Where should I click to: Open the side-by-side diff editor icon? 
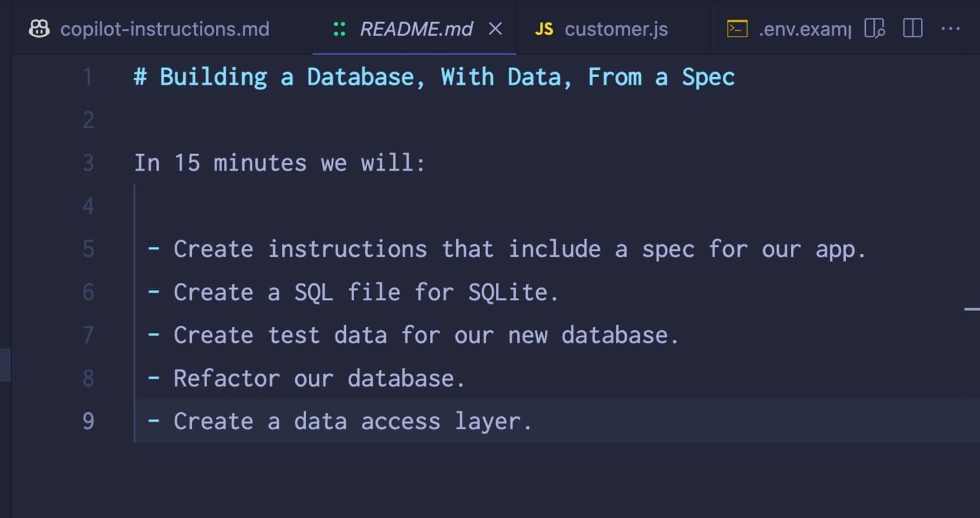click(x=874, y=28)
